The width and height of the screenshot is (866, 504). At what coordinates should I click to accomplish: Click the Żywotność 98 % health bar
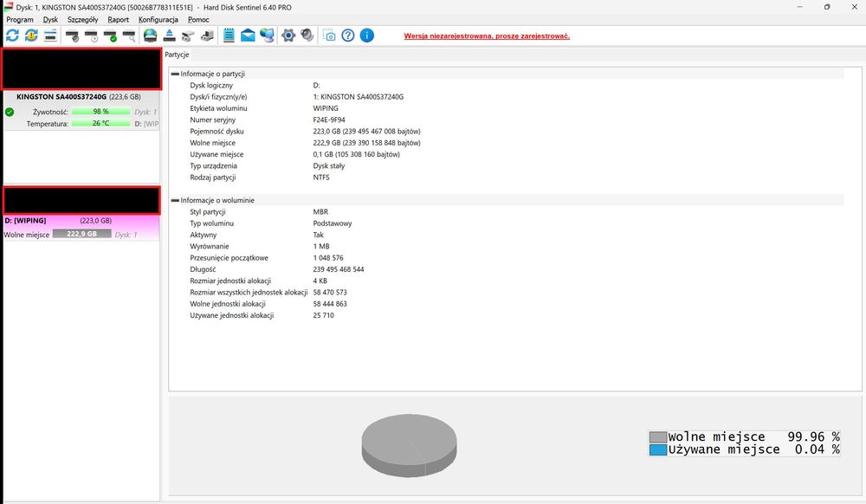coord(100,112)
